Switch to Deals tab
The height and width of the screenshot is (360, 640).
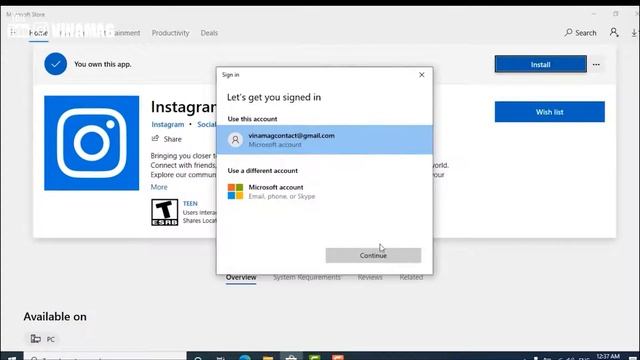pos(209,33)
